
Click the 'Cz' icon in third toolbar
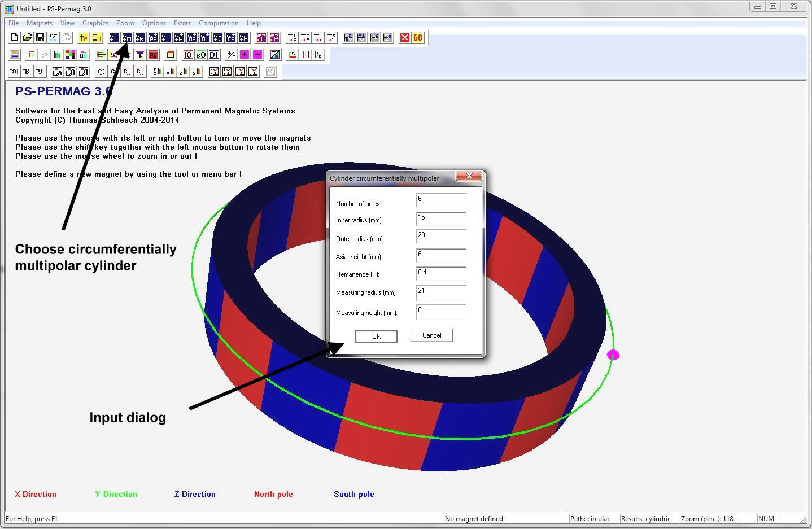(x=127, y=72)
